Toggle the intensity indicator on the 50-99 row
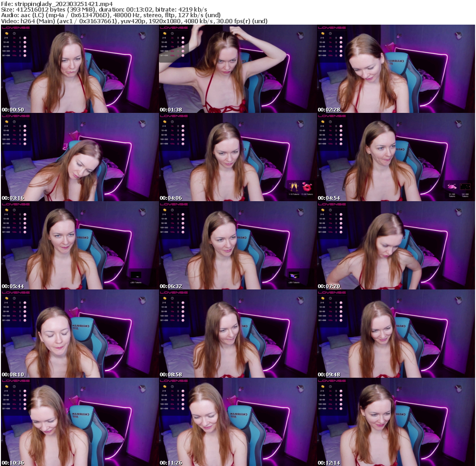 click(x=20, y=46)
